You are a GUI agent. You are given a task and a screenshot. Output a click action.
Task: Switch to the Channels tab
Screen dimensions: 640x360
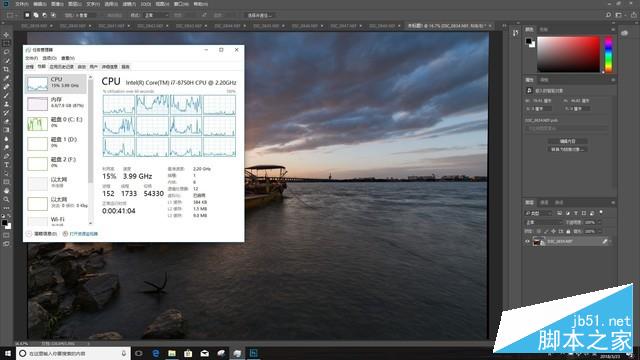pos(544,202)
